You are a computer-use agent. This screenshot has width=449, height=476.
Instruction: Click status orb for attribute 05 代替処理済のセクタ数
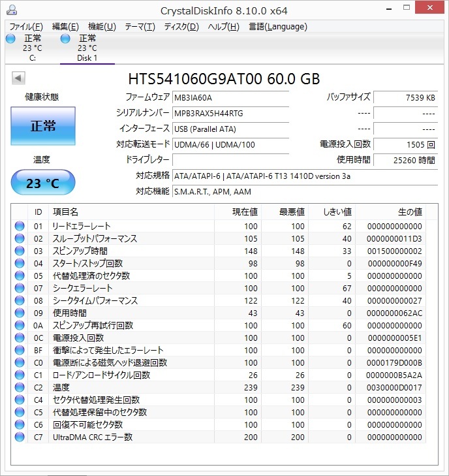point(20,276)
